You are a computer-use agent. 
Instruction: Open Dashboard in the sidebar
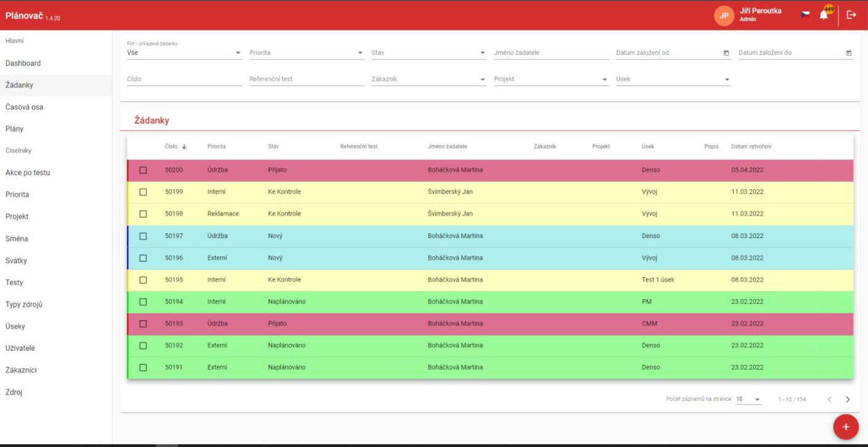[23, 64]
